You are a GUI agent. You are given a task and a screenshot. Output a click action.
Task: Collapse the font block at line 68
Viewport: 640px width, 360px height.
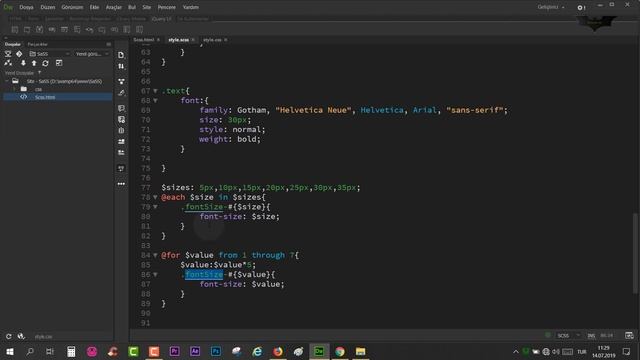[156, 101]
